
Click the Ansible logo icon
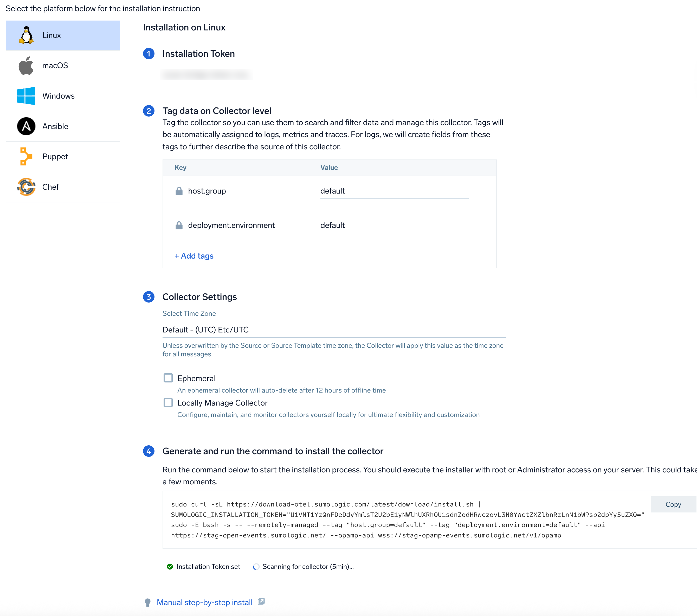(26, 126)
